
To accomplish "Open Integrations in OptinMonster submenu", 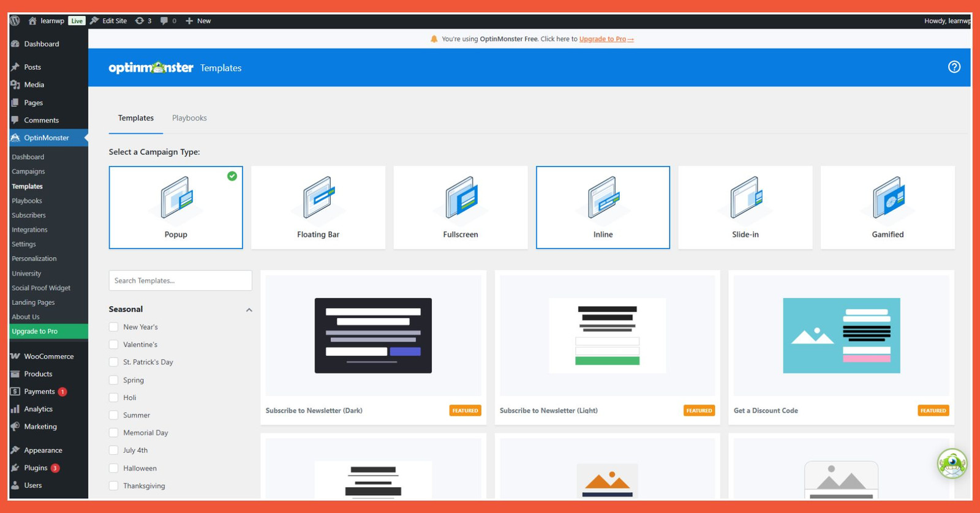I will (x=29, y=230).
